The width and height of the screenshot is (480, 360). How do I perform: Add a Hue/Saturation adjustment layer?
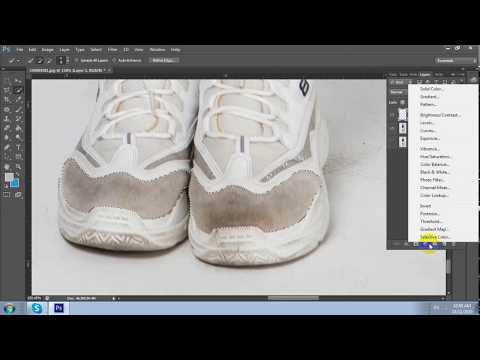(436, 156)
